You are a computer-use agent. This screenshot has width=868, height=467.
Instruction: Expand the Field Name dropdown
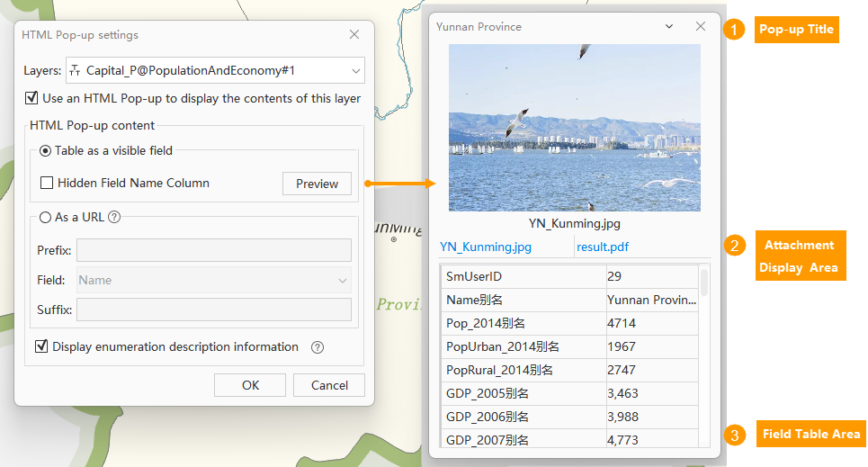tap(343, 280)
